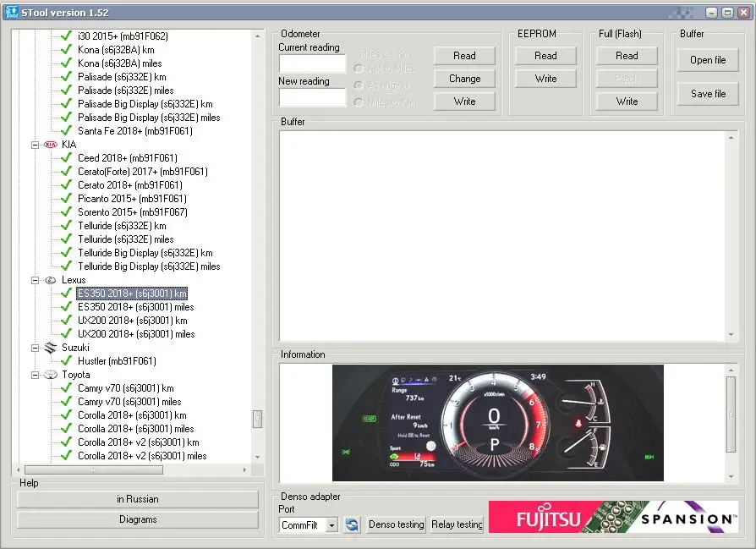Select ES350 2018+ (s6j3001) miles
The width and height of the screenshot is (756, 549).
tap(136, 307)
